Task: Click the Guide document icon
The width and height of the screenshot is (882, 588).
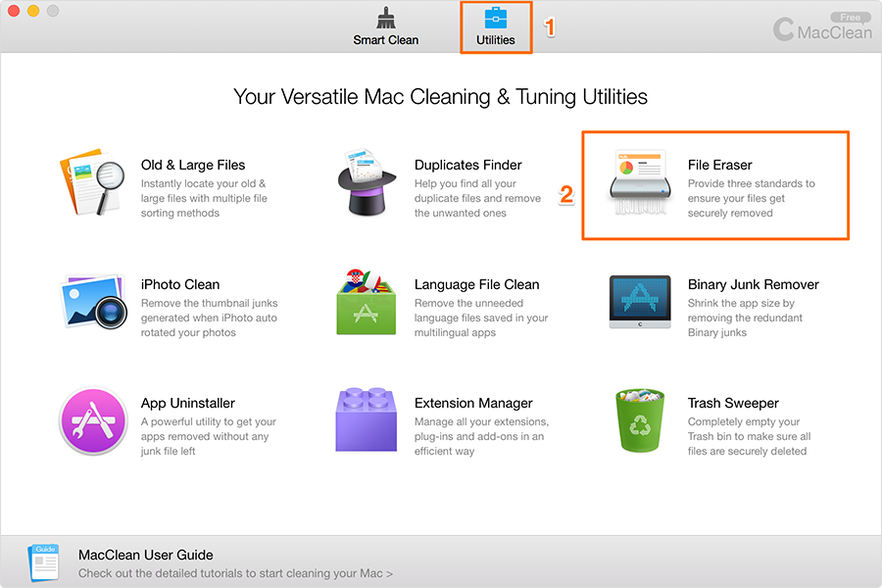Action: pos(43,563)
